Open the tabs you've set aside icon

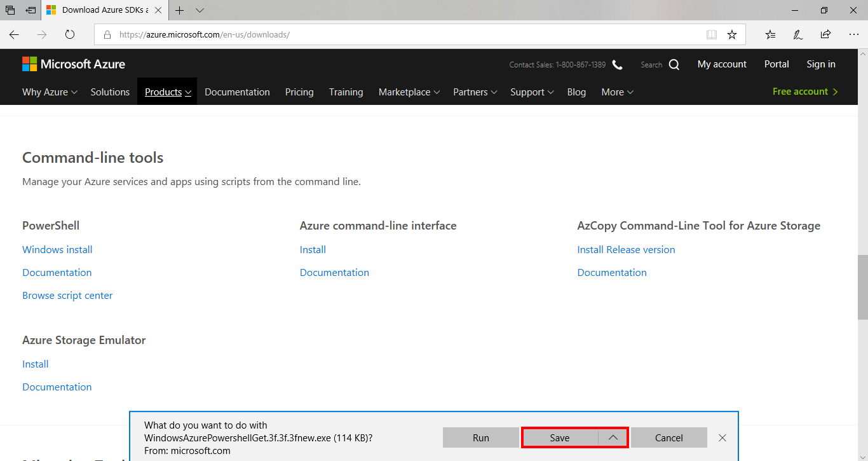click(10, 10)
